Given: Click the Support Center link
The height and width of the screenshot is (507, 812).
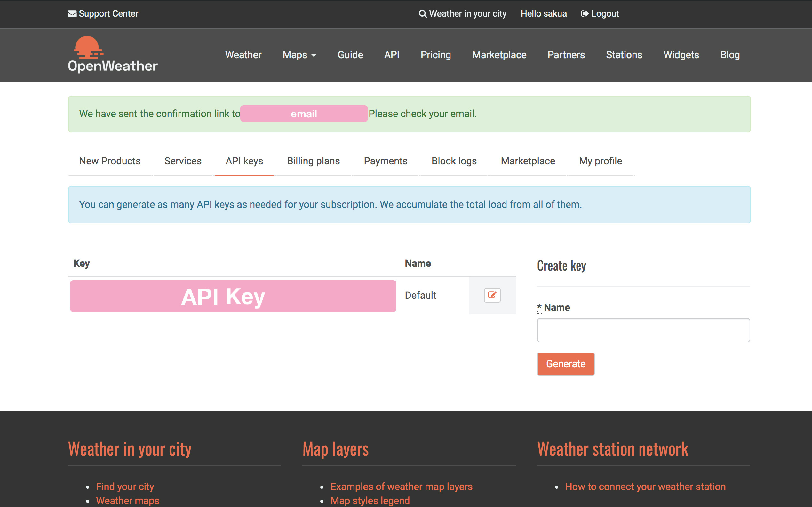Looking at the screenshot, I should (108, 14).
